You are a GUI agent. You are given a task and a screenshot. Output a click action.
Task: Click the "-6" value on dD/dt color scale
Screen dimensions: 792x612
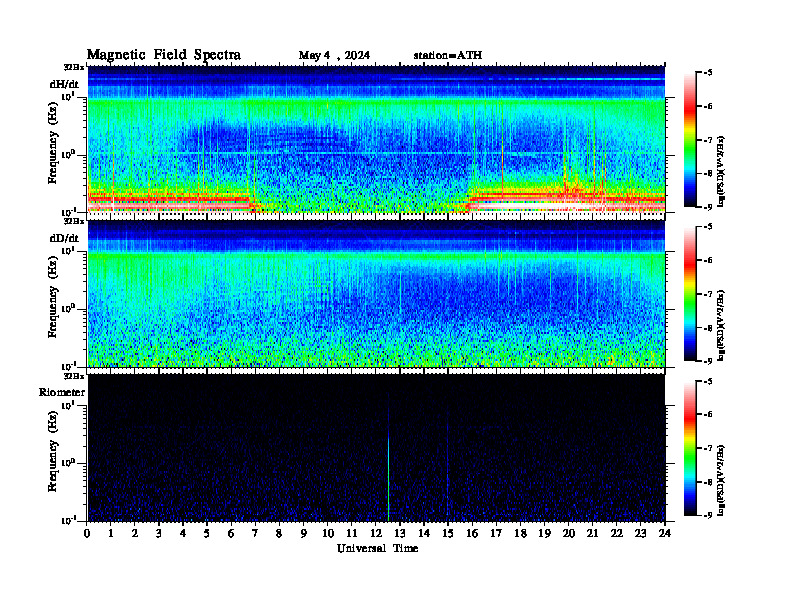tap(707, 260)
